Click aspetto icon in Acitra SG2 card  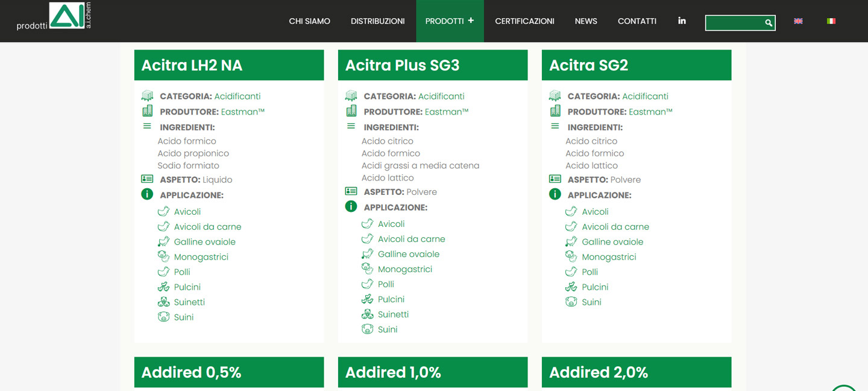pos(555,179)
